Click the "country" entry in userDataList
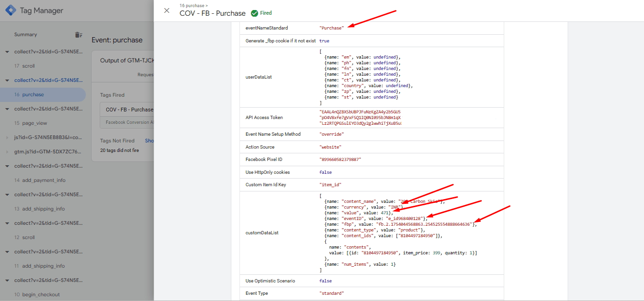Image resolution: width=644 pixels, height=301 pixels. (368, 86)
